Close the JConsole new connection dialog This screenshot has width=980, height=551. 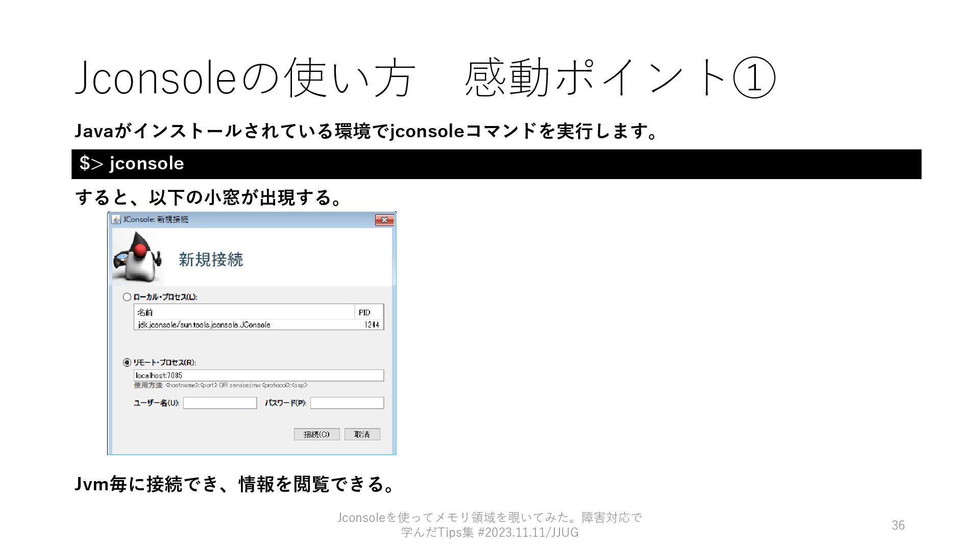point(384,220)
